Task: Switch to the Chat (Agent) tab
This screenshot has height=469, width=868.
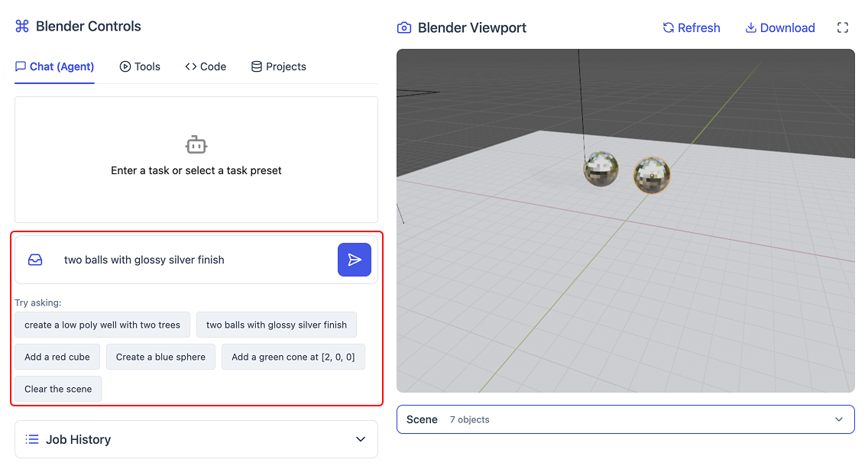Action: pos(54,66)
